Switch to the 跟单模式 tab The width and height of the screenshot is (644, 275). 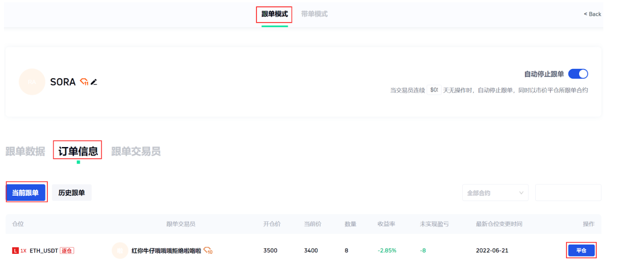274,14
